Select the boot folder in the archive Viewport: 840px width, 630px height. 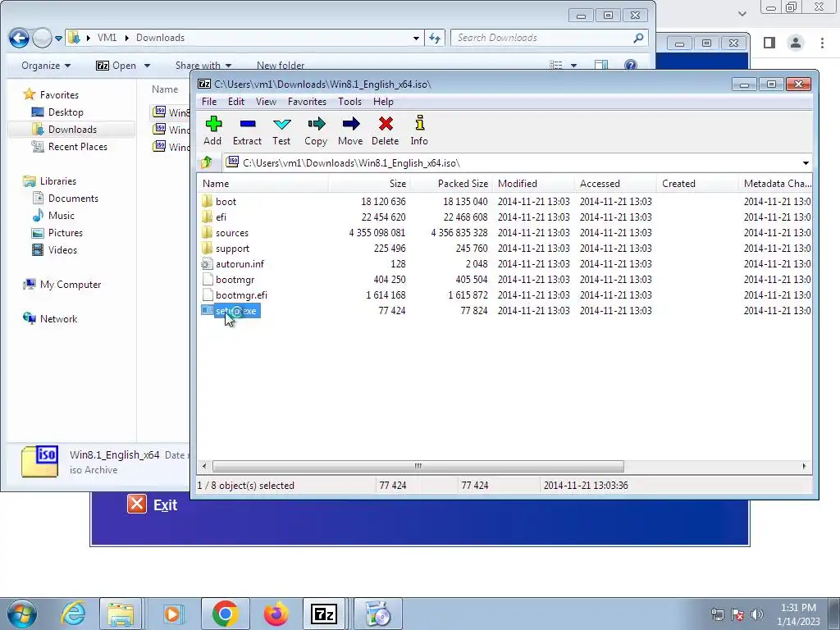click(226, 202)
